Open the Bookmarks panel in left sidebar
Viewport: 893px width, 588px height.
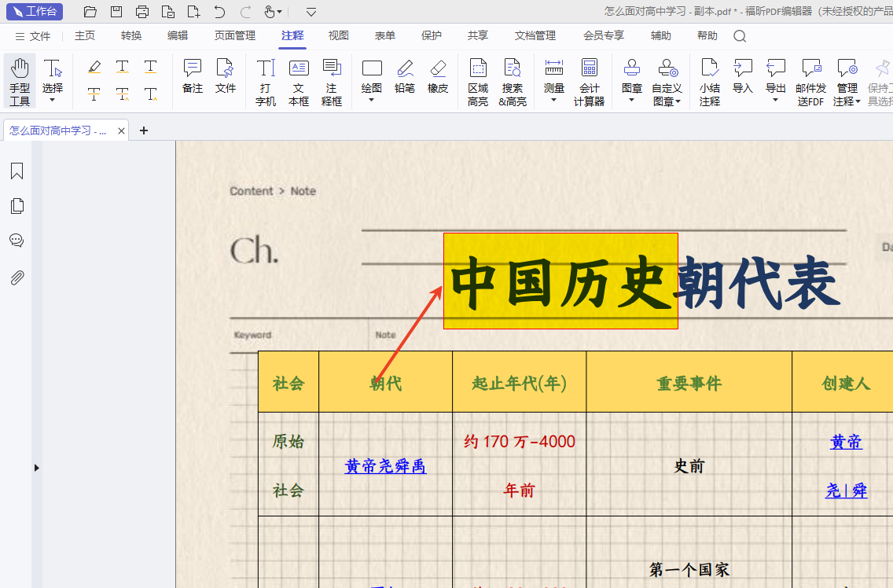(x=17, y=171)
